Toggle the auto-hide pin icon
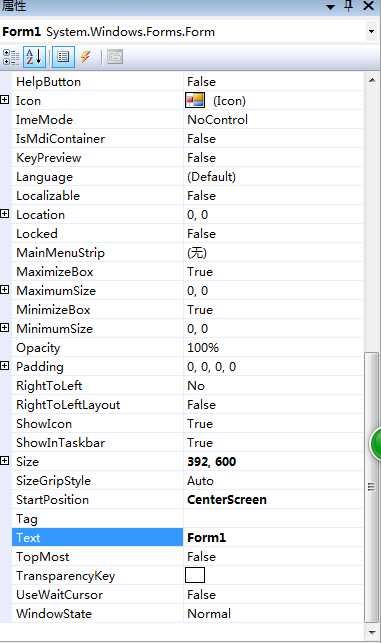381x643 pixels. (x=349, y=6)
